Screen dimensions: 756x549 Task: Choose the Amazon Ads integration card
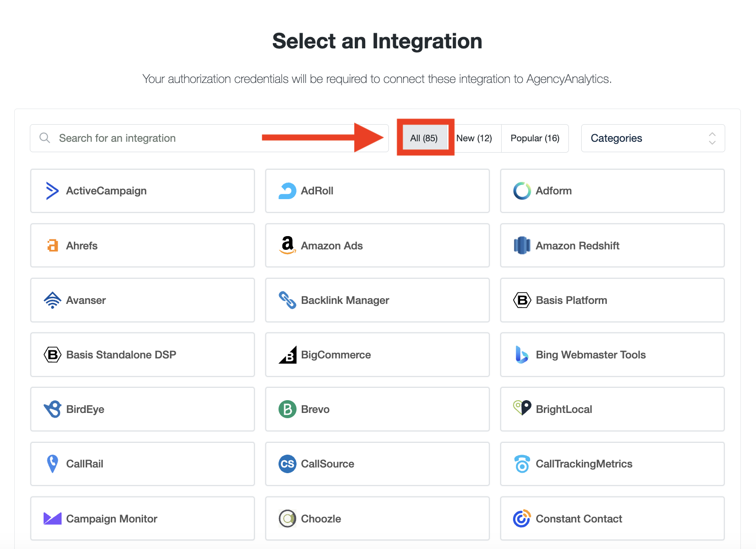[x=378, y=246]
